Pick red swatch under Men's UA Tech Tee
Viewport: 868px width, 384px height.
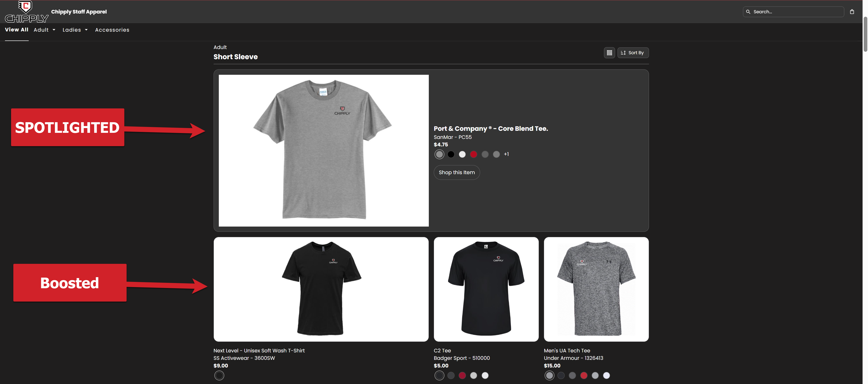coord(584,376)
